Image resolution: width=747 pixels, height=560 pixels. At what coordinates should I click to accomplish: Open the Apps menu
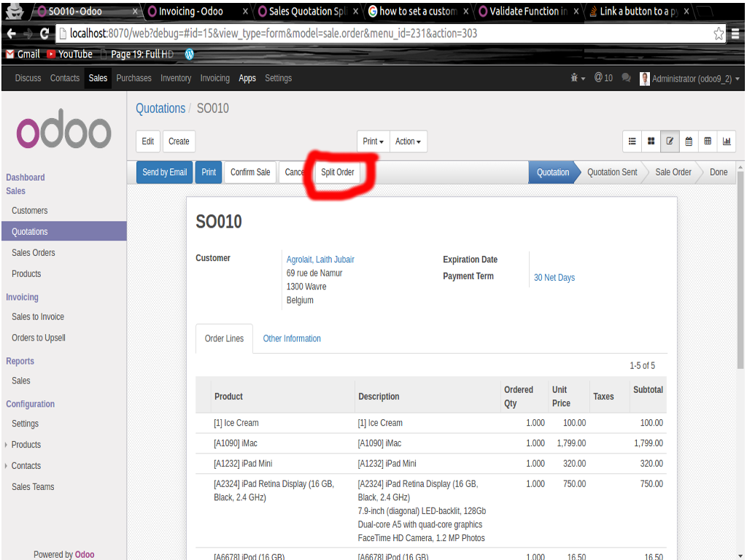click(247, 78)
